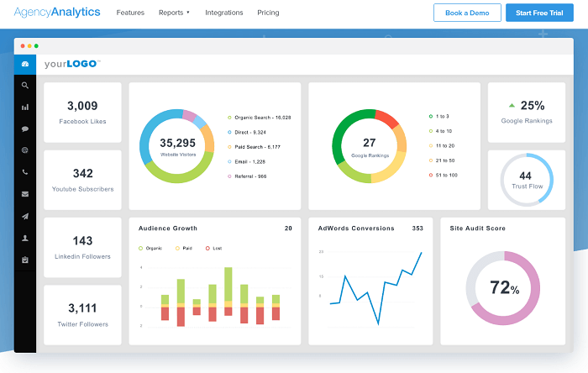Click the paper plane icon in sidebar
Viewport: 588px width, 373px height.
coord(25,216)
